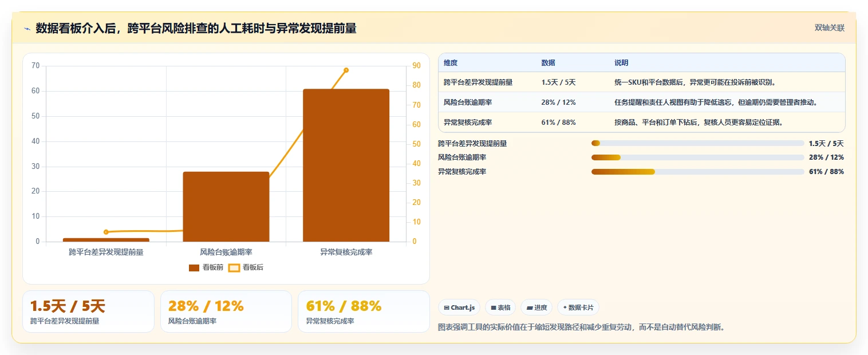Click the 61% / 88% stat card
This screenshot has height=355, width=868.
pyautogui.click(x=364, y=311)
